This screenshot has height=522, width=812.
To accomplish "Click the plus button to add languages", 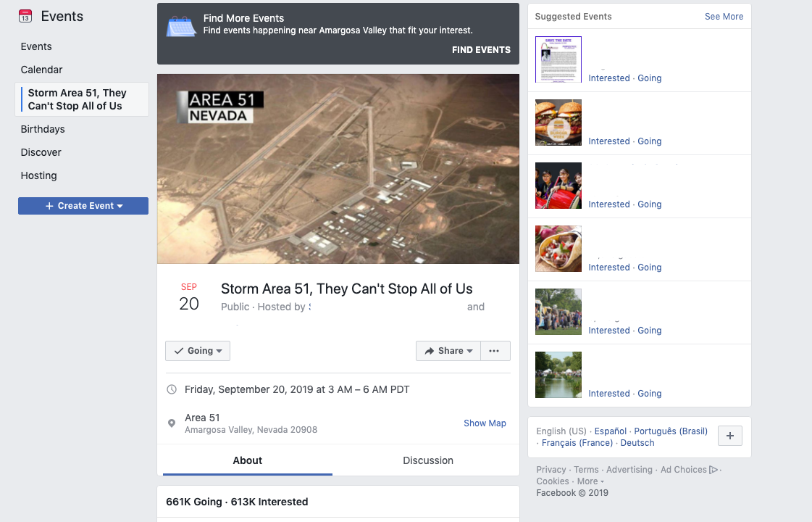I will pyautogui.click(x=729, y=436).
